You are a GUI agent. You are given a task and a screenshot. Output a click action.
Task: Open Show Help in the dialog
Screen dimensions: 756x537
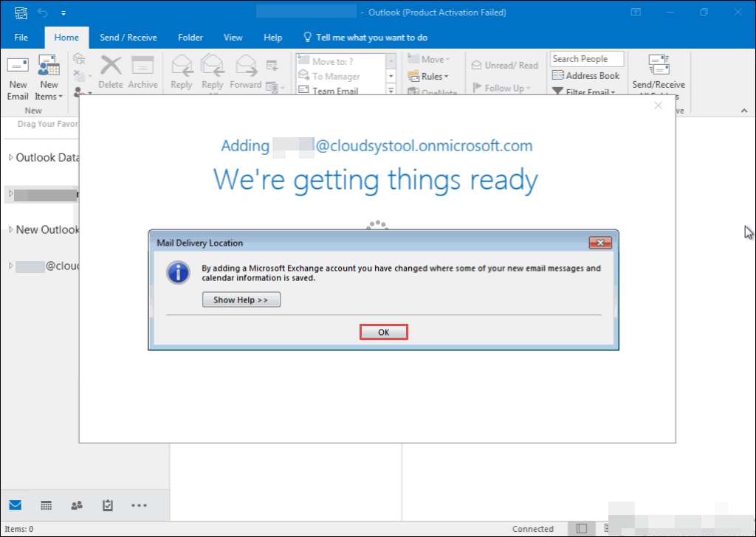tap(241, 299)
